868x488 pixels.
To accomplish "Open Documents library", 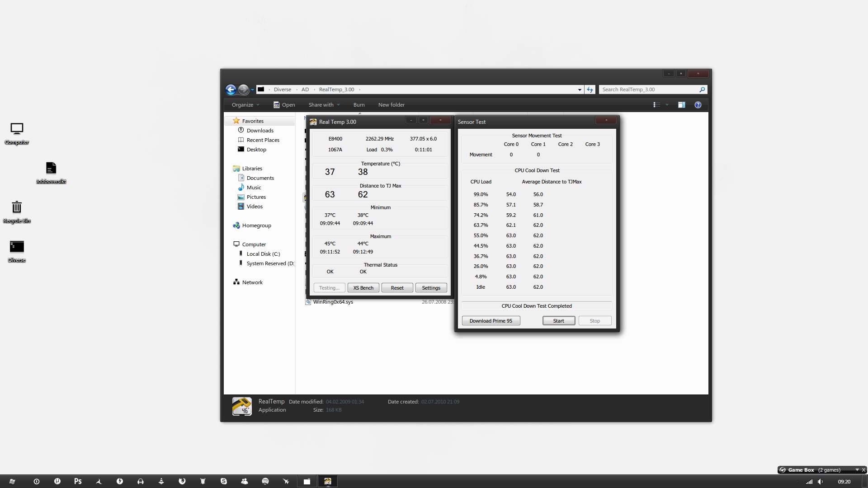I will coord(260,178).
